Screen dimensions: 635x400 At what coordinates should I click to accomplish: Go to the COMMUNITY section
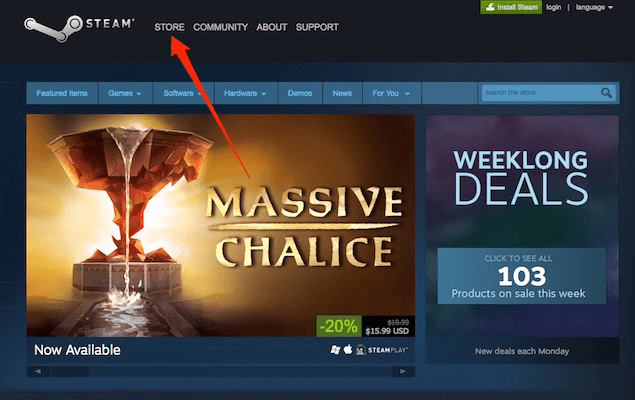tap(220, 27)
